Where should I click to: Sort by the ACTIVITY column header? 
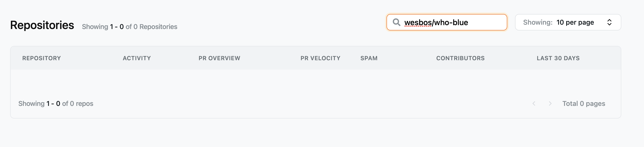pos(137,58)
